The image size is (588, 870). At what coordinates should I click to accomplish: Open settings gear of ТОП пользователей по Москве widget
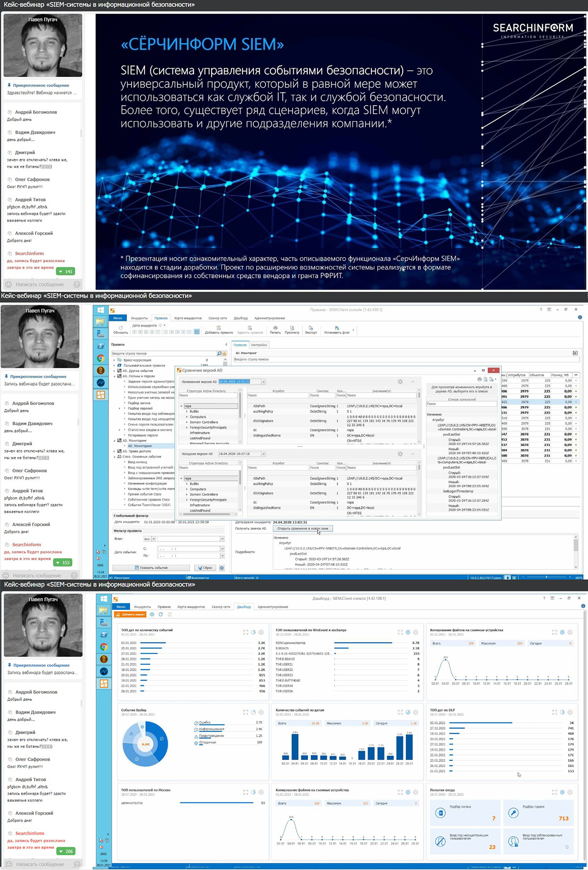click(261, 792)
